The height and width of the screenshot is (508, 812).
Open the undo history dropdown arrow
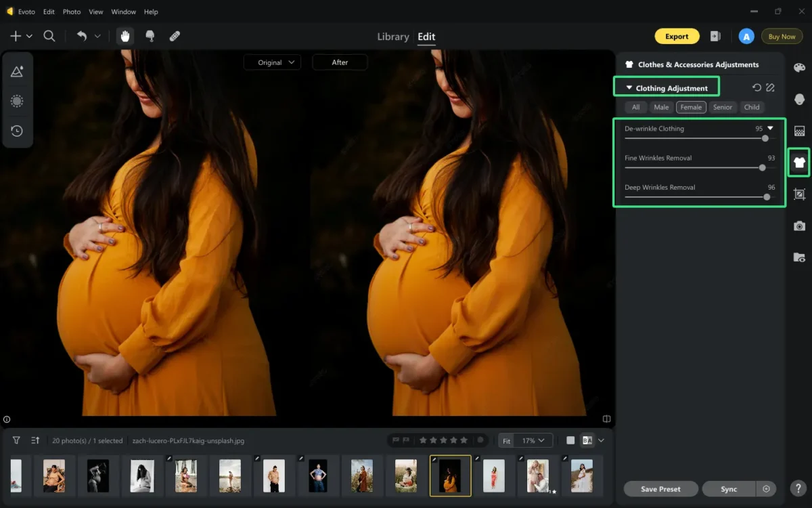(97, 37)
